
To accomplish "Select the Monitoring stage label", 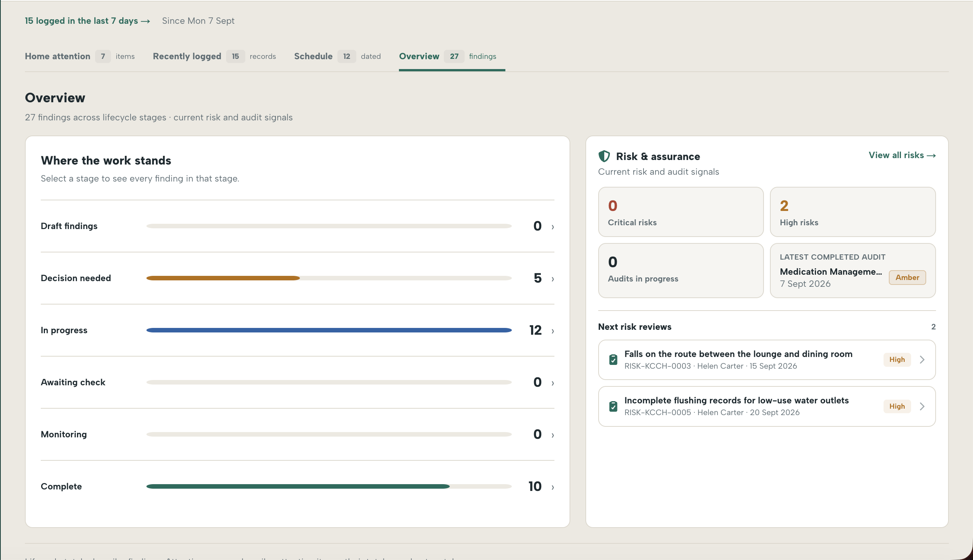I will tap(64, 434).
